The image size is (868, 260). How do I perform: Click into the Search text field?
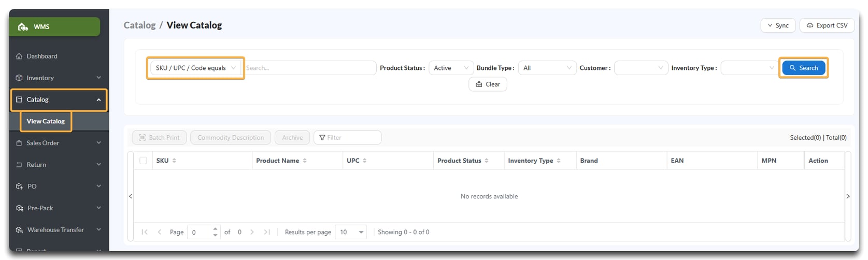click(x=309, y=68)
